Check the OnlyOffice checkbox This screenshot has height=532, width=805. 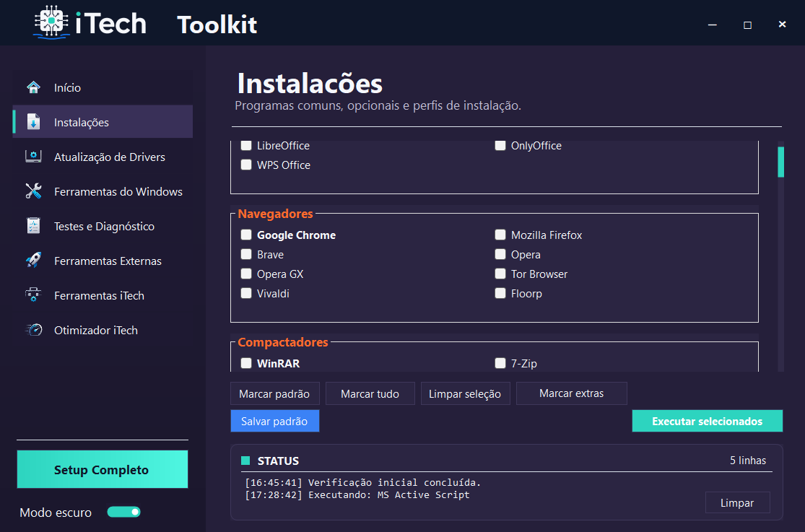pyautogui.click(x=500, y=145)
